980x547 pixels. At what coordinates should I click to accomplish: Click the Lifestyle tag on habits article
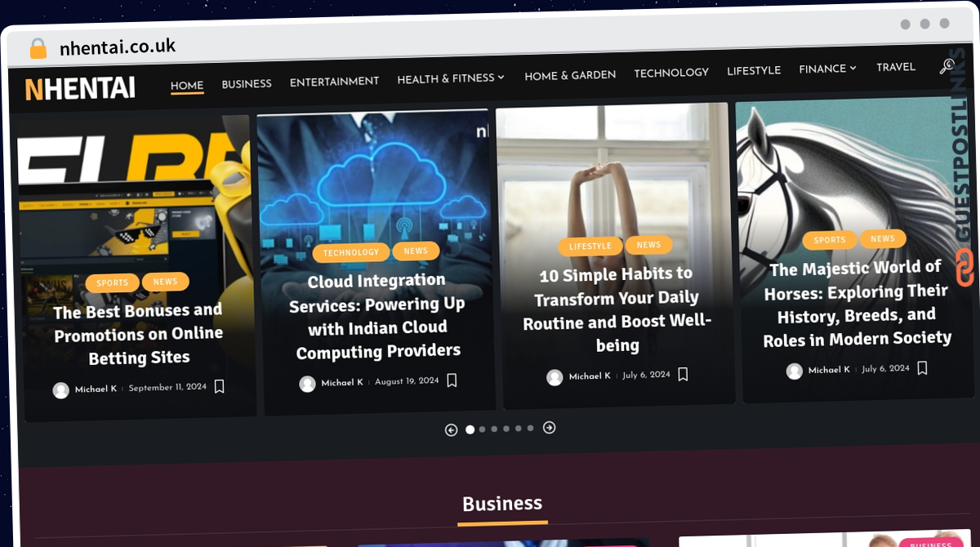click(590, 246)
